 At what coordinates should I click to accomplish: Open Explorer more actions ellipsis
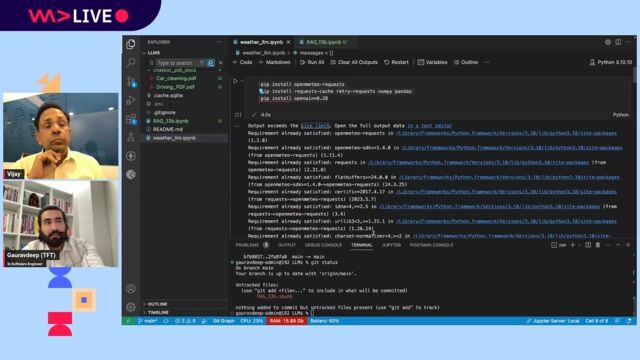219,42
